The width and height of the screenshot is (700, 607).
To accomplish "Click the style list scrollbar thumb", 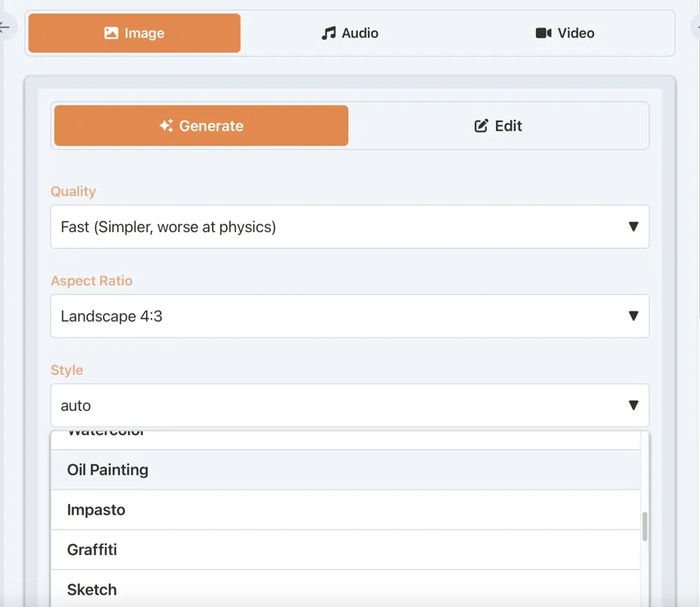I will point(645,526).
